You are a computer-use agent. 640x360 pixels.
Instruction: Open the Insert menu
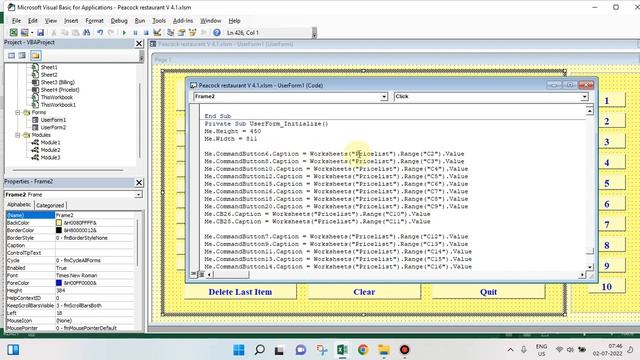(71, 21)
